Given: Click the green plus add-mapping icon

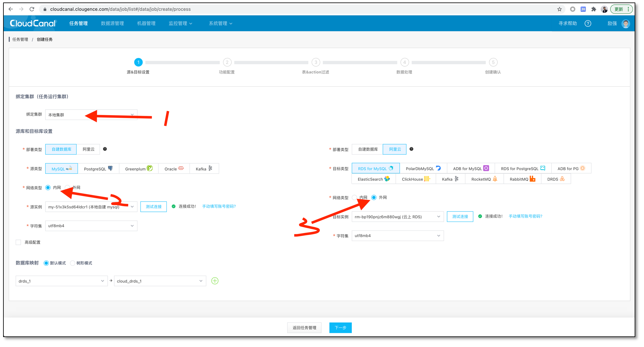Looking at the screenshot, I should tap(215, 281).
